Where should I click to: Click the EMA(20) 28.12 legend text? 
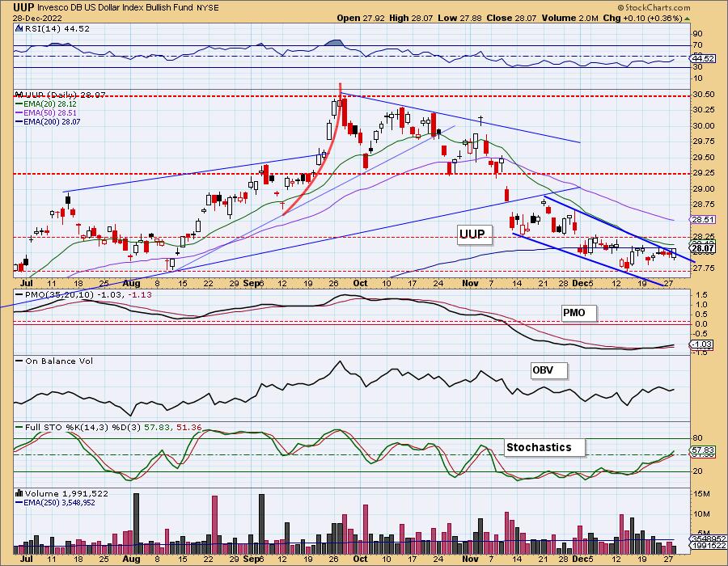[50, 104]
